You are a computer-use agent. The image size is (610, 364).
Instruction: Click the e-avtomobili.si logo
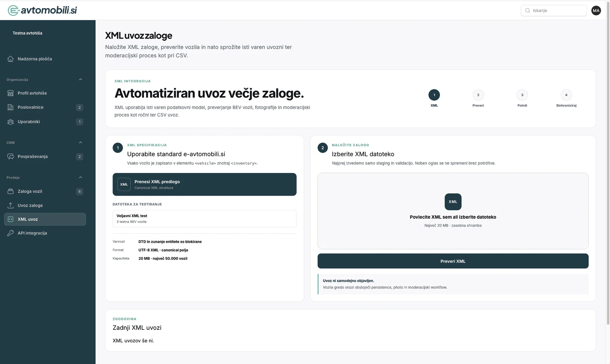pos(42,10)
